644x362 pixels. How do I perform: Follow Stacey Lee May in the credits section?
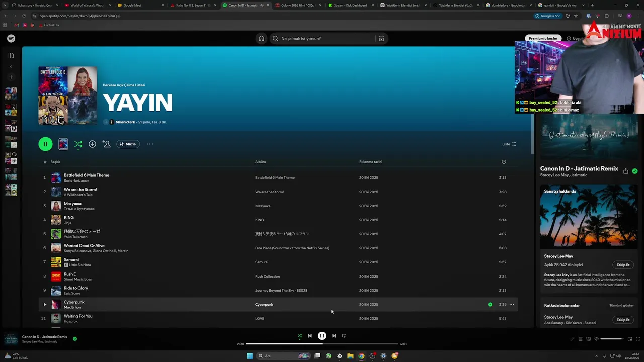click(x=623, y=320)
